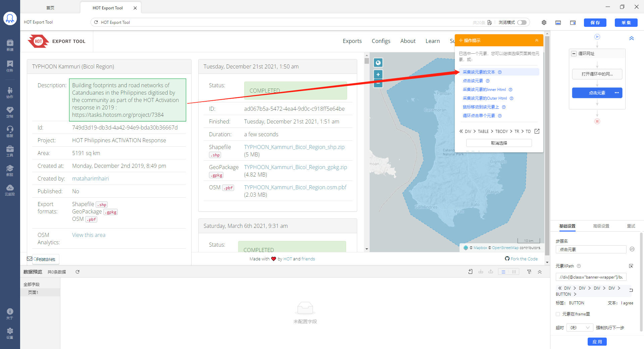Click the 步骤名 input field
The height and width of the screenshot is (349, 644).
click(591, 250)
